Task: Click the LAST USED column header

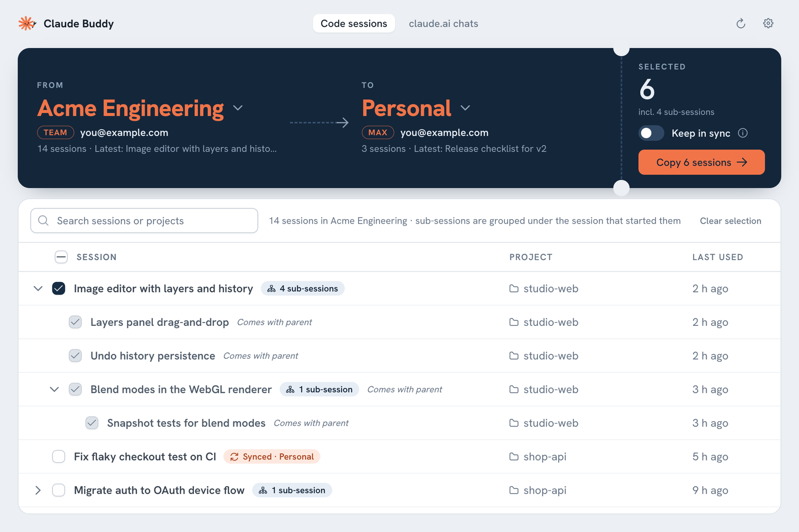Action: tap(718, 257)
